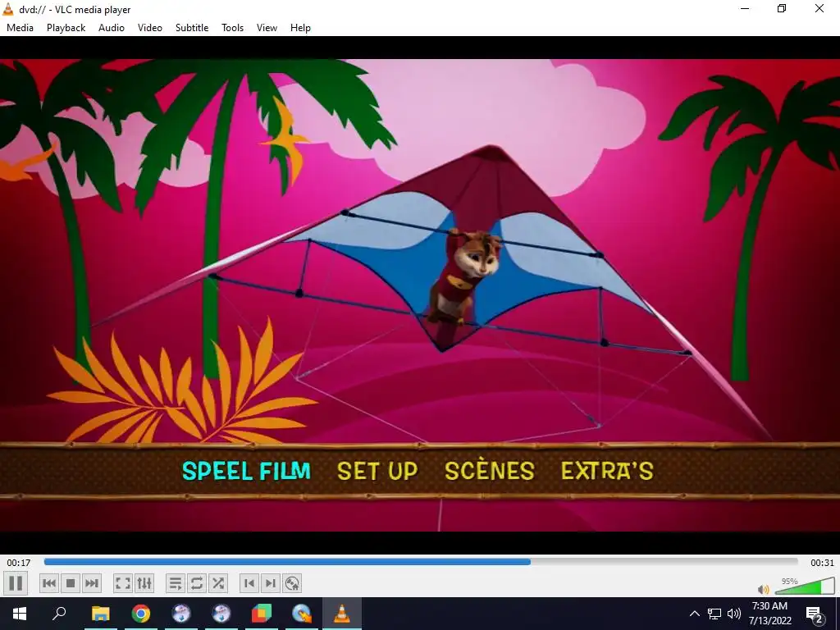
Task: Open the Tools menu
Action: [x=232, y=28]
